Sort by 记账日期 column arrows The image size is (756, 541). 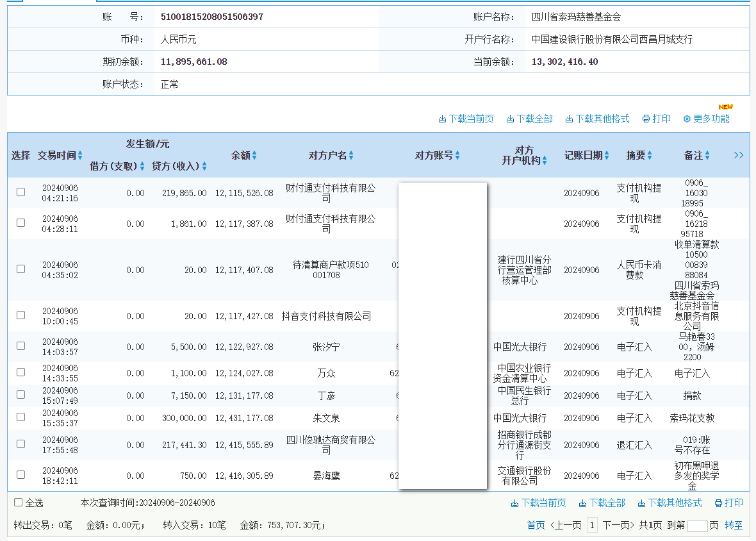click(607, 155)
